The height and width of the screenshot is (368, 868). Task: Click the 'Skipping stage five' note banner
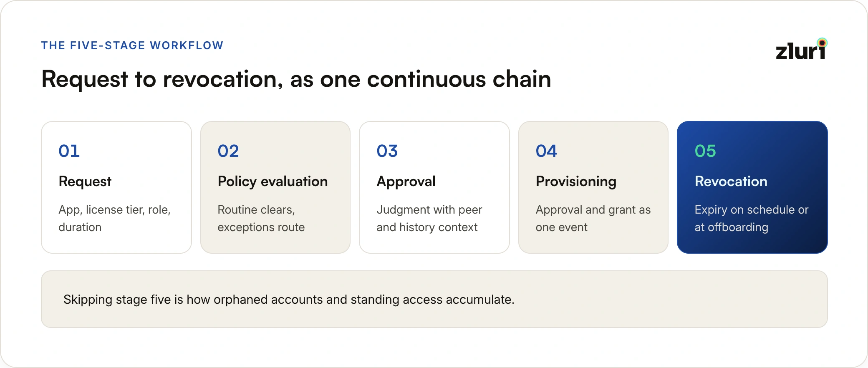pos(434,299)
